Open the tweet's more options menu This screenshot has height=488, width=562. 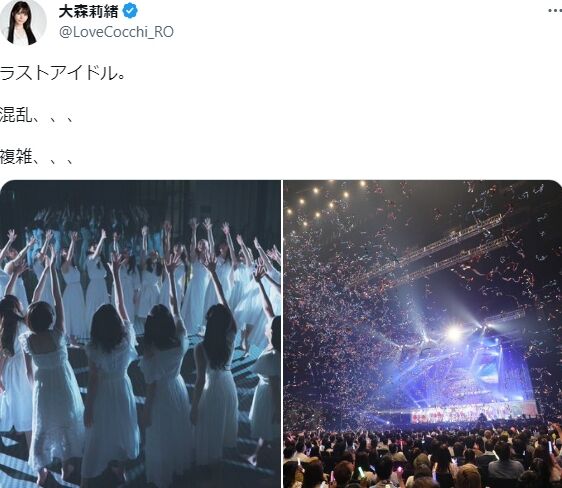coord(555,11)
